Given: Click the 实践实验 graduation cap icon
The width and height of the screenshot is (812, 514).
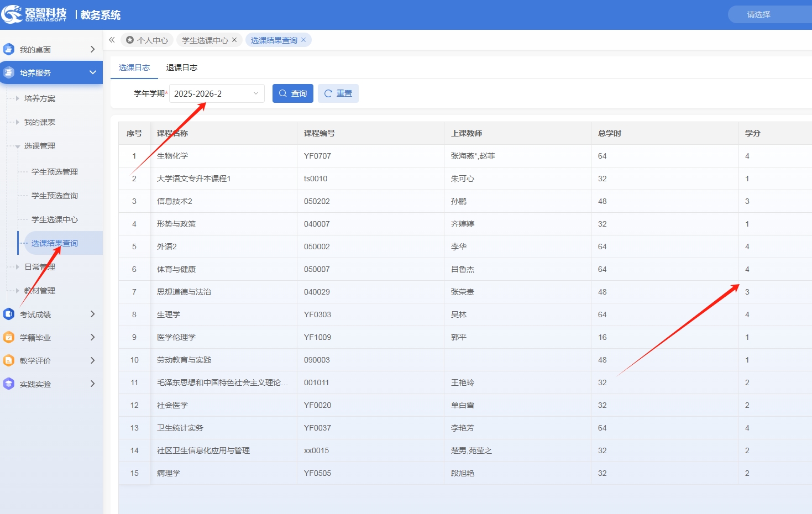Looking at the screenshot, I should tap(9, 384).
